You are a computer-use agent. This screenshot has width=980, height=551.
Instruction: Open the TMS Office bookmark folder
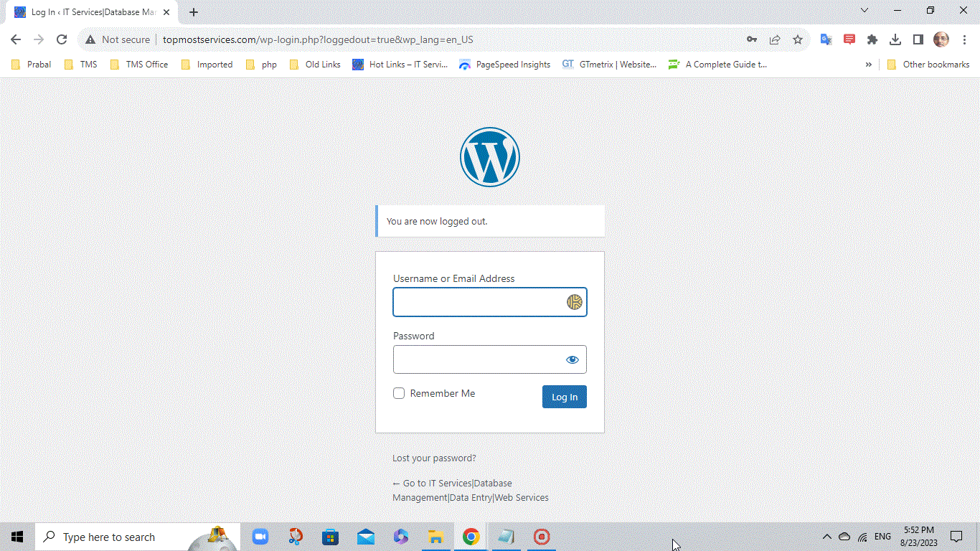coord(139,65)
